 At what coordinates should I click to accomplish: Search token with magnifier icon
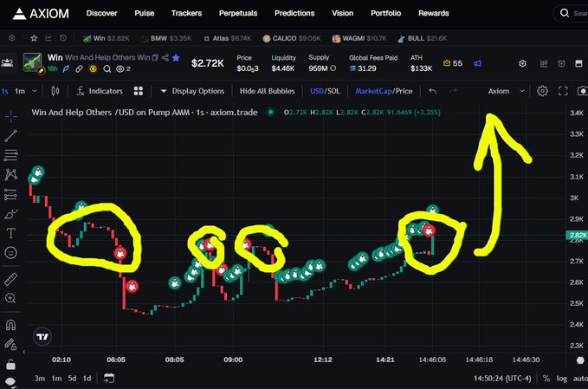107,69
